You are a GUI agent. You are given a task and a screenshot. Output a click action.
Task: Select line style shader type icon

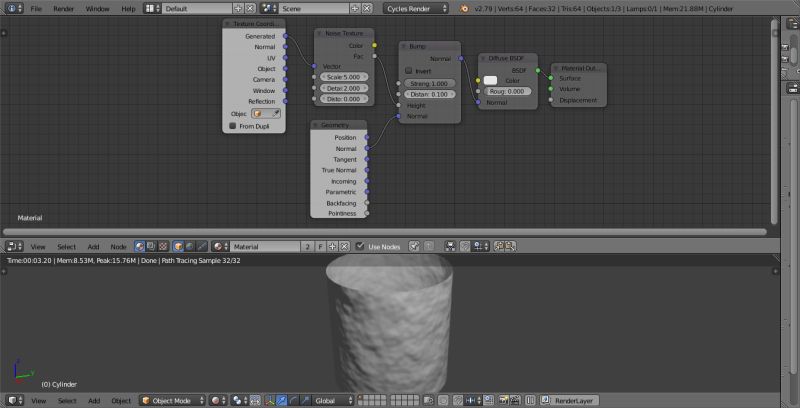click(x=202, y=246)
